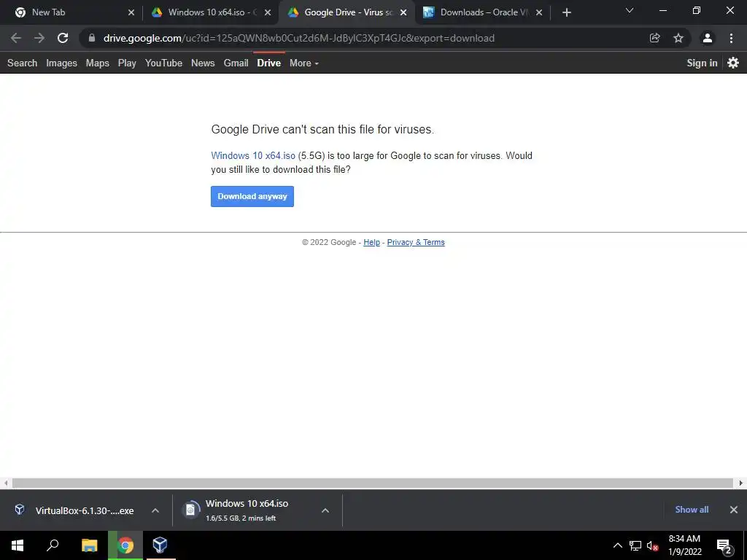Open the notification center icon

724,545
